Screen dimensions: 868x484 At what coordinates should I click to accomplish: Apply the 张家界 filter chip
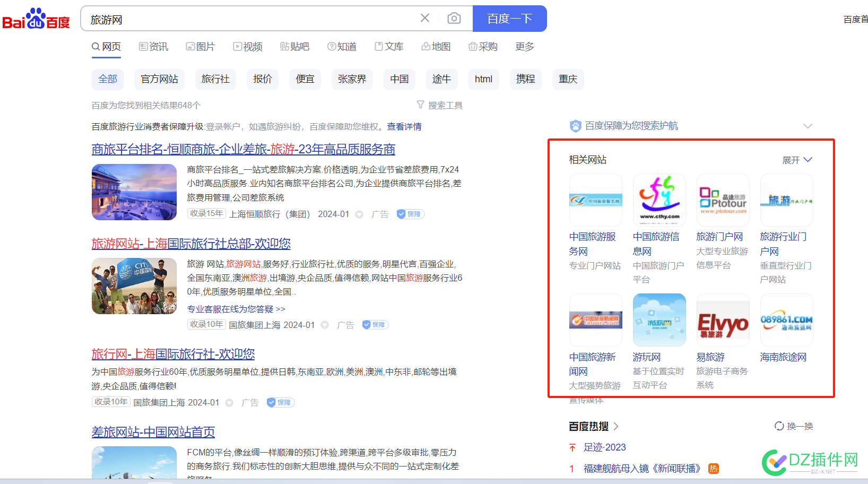(352, 79)
